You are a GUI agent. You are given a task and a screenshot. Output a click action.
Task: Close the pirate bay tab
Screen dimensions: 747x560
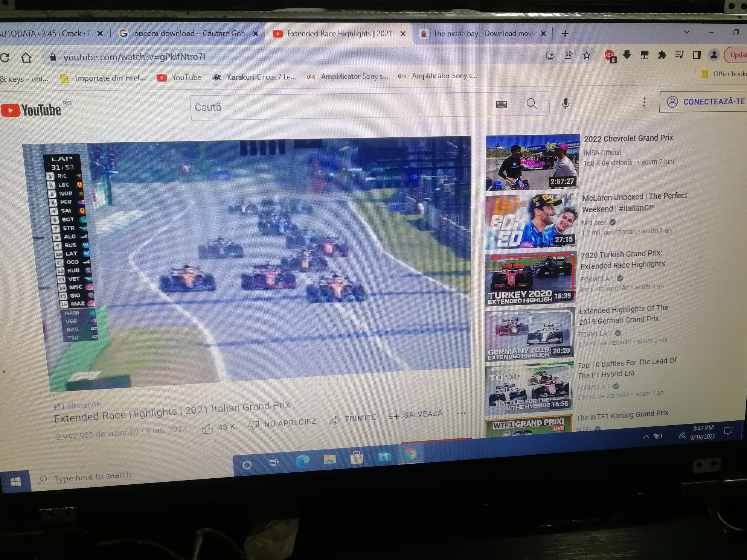pyautogui.click(x=543, y=33)
